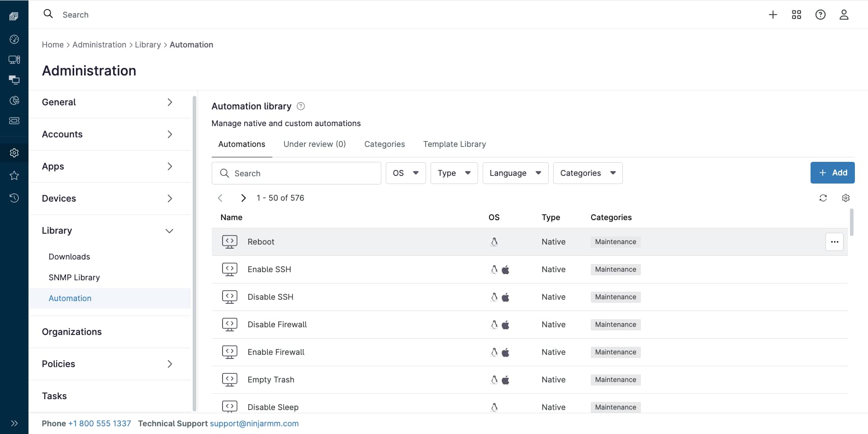The width and height of the screenshot is (868, 434).
Task: Click the Linux OS icon in Reboot row
Action: 494,242
